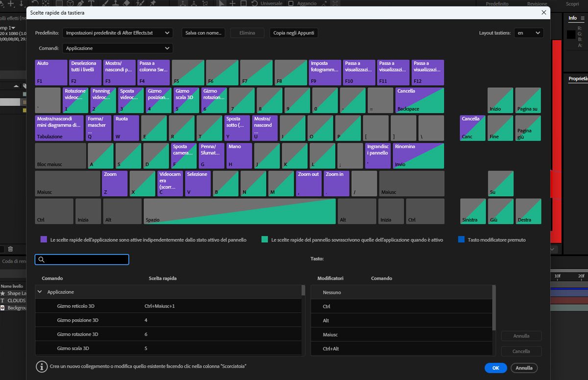Image resolution: width=588 pixels, height=380 pixels.
Task: Click the shortcut cell of Gizmo scala 3D
Action: click(146, 348)
